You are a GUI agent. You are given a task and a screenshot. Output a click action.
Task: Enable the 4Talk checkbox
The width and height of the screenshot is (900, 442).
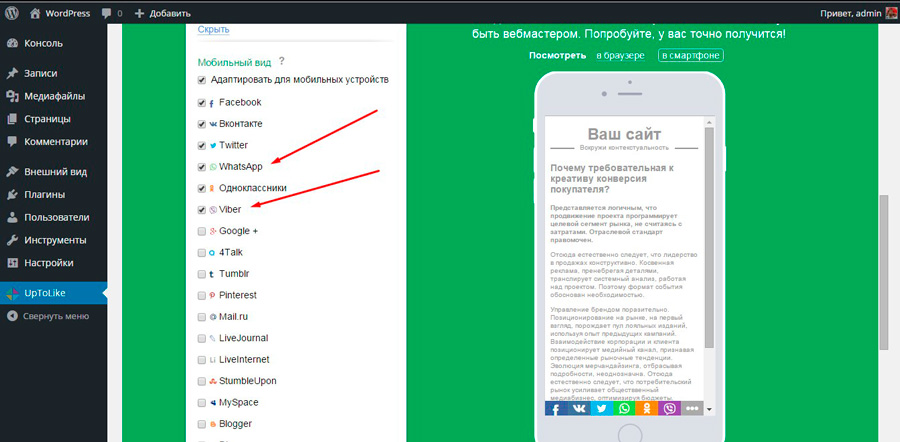(x=201, y=253)
